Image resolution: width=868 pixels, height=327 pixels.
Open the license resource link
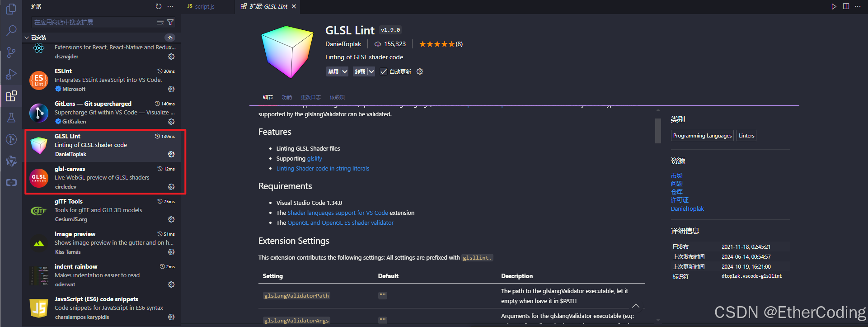[680, 200]
